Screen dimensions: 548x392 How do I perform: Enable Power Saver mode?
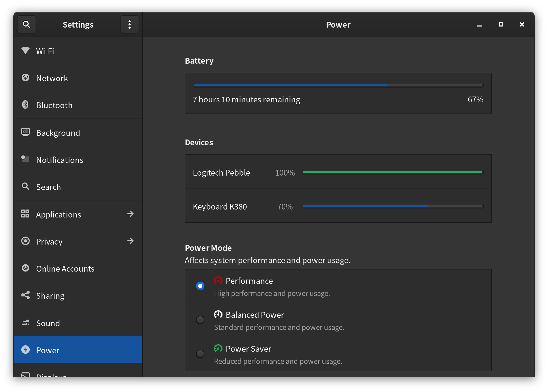(x=200, y=354)
